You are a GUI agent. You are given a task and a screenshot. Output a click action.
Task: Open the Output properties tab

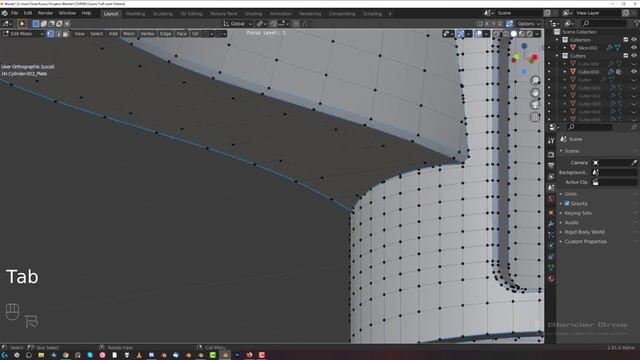[551, 166]
